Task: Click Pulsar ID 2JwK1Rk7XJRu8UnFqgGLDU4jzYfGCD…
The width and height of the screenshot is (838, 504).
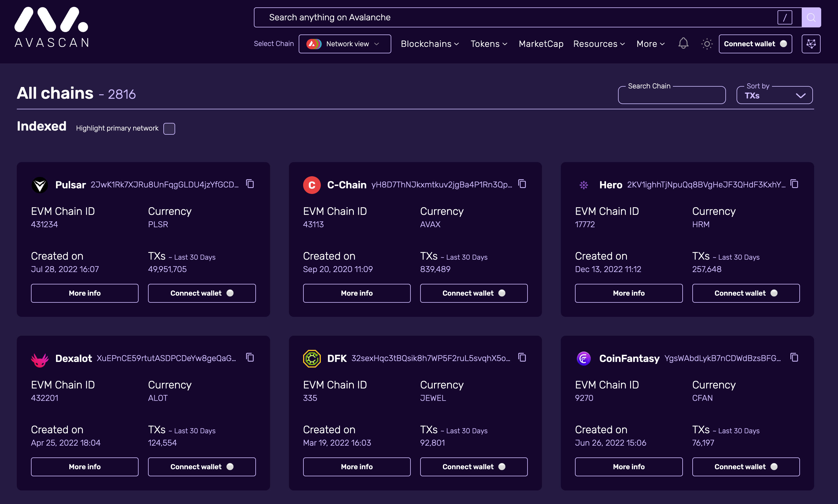Action: coord(165,185)
